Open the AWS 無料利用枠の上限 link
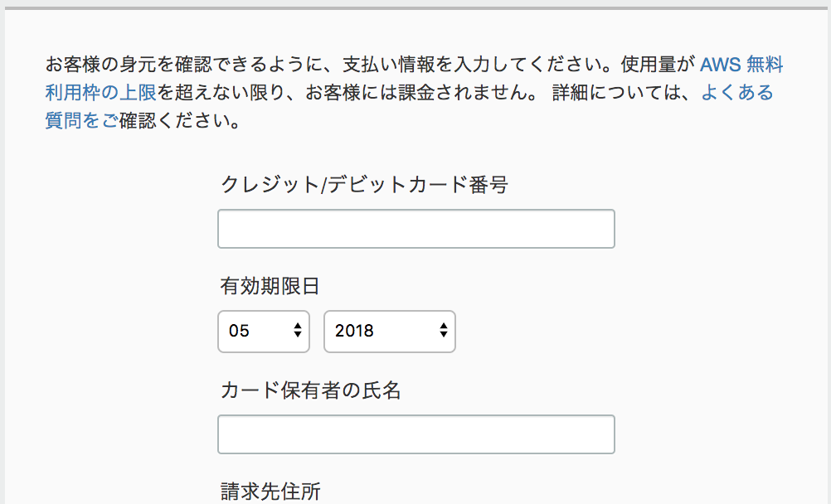 pyautogui.click(x=741, y=65)
